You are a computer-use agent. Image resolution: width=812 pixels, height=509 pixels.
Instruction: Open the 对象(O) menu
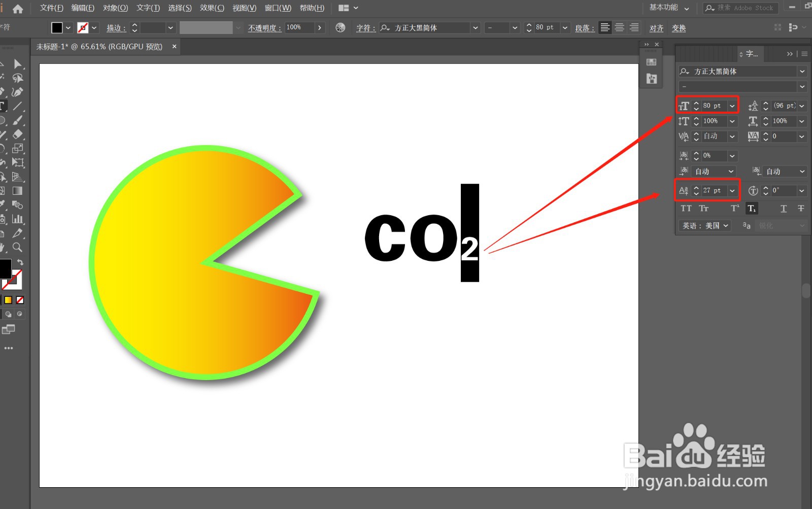point(115,8)
